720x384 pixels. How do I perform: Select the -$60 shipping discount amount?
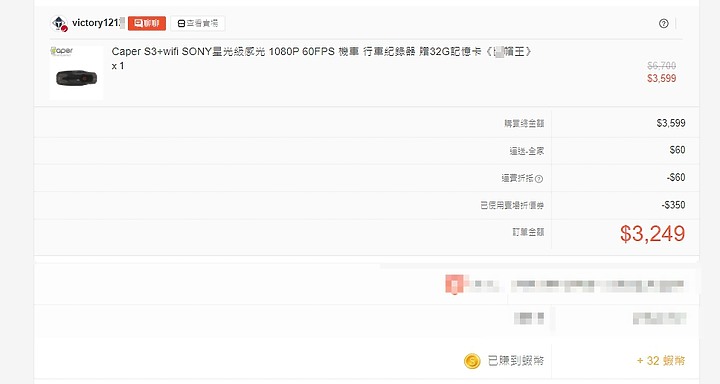point(676,177)
